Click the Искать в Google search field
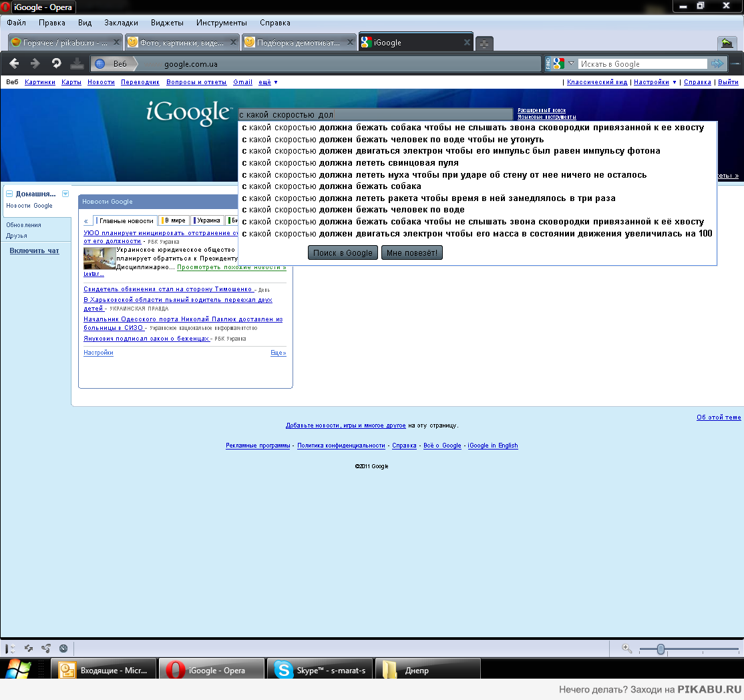This screenshot has height=700, width=744. (642, 63)
